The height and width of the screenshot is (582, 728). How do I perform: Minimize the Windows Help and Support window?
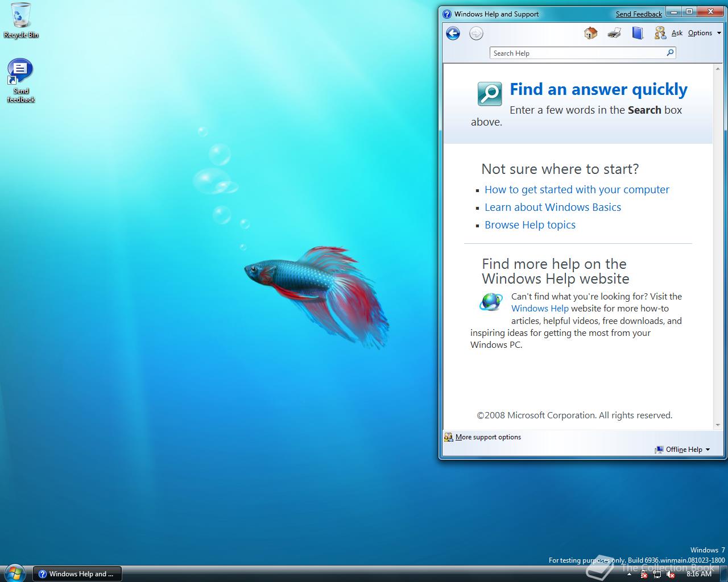(x=674, y=12)
